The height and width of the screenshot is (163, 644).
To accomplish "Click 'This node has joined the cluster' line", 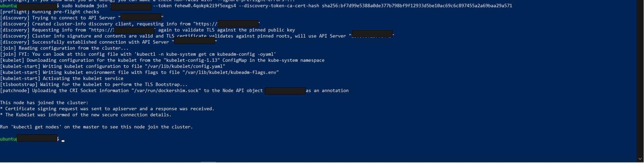I will (x=44, y=103).
